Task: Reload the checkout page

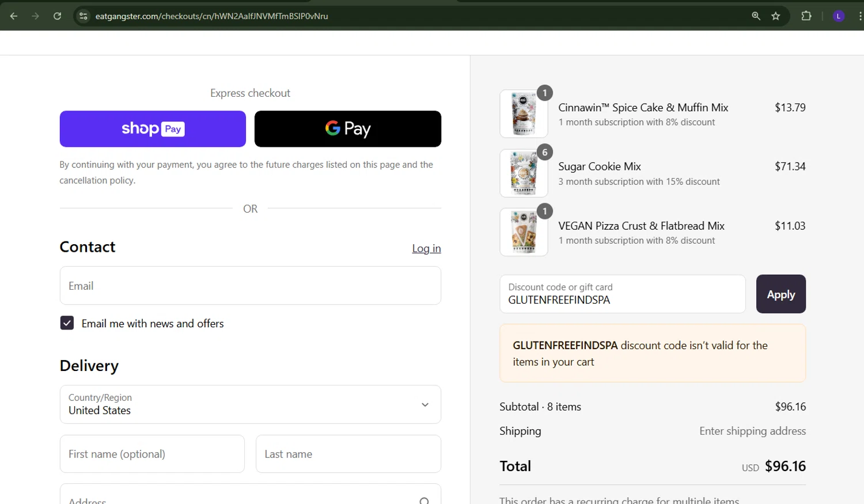Action: (58, 16)
